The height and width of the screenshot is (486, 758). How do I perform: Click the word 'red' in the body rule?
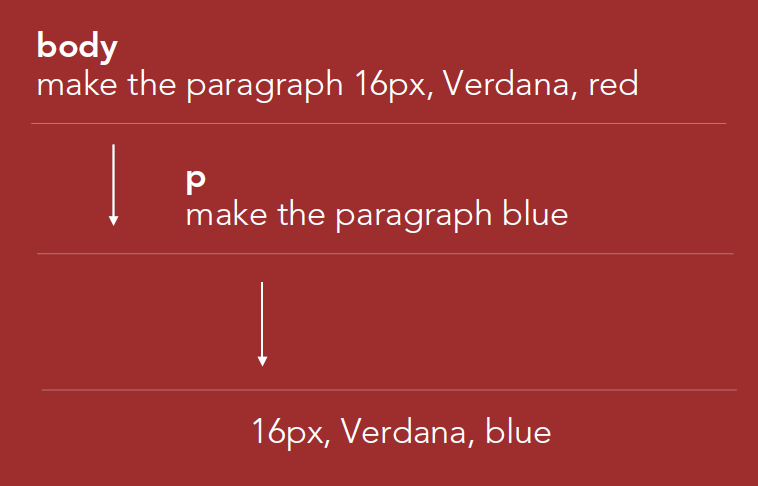[x=613, y=84]
